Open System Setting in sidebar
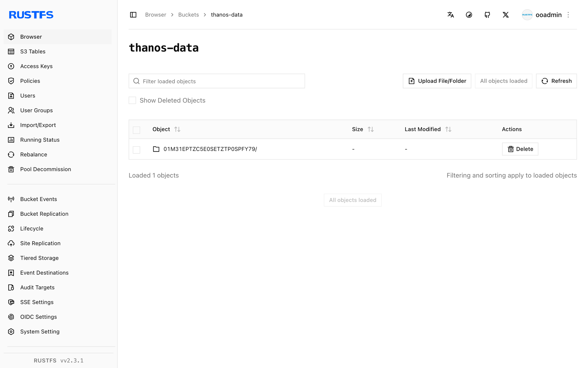 58,332
